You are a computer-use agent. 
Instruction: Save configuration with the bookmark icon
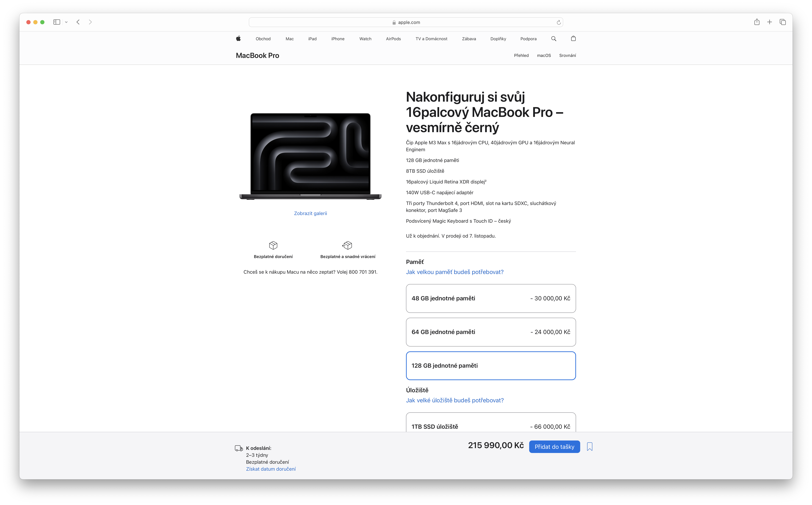click(589, 447)
